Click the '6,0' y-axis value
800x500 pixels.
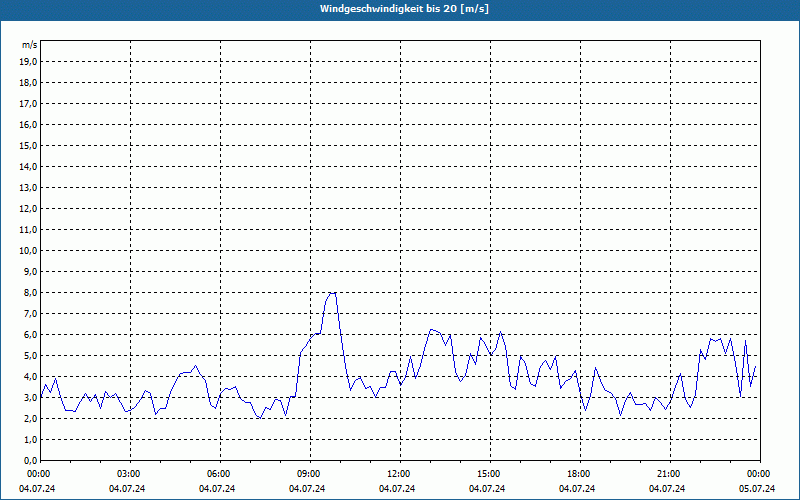pos(31,334)
